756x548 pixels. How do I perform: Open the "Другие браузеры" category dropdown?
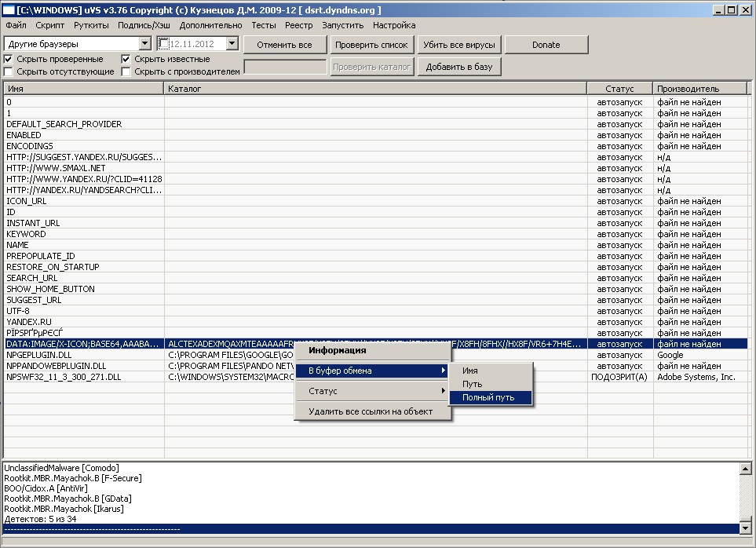tap(144, 45)
